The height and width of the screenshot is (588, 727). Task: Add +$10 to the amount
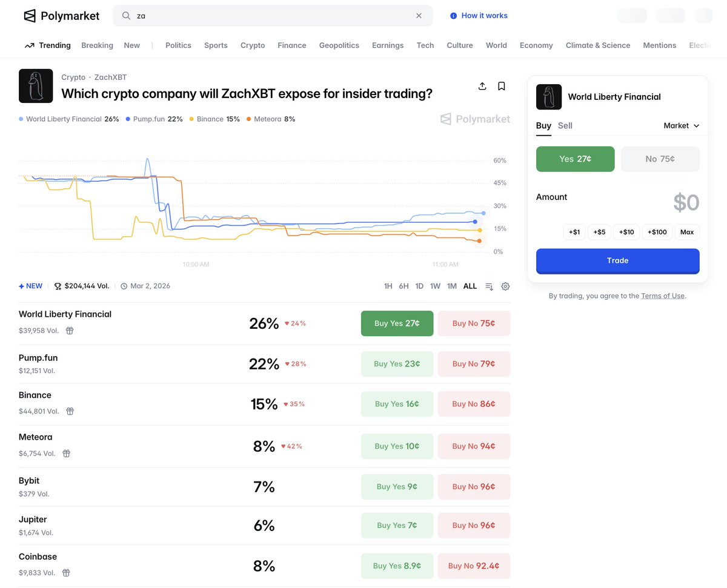click(x=626, y=232)
